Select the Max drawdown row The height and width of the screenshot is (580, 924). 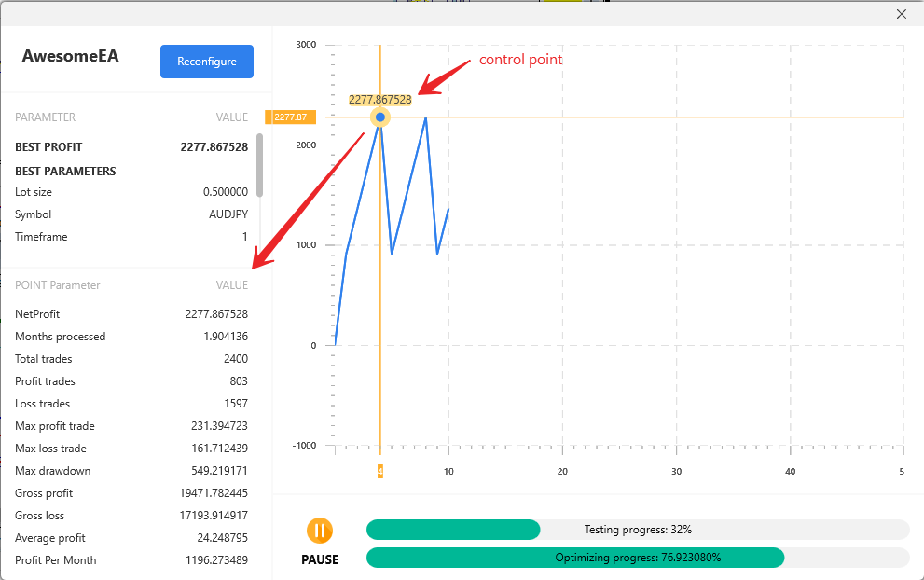tap(131, 471)
